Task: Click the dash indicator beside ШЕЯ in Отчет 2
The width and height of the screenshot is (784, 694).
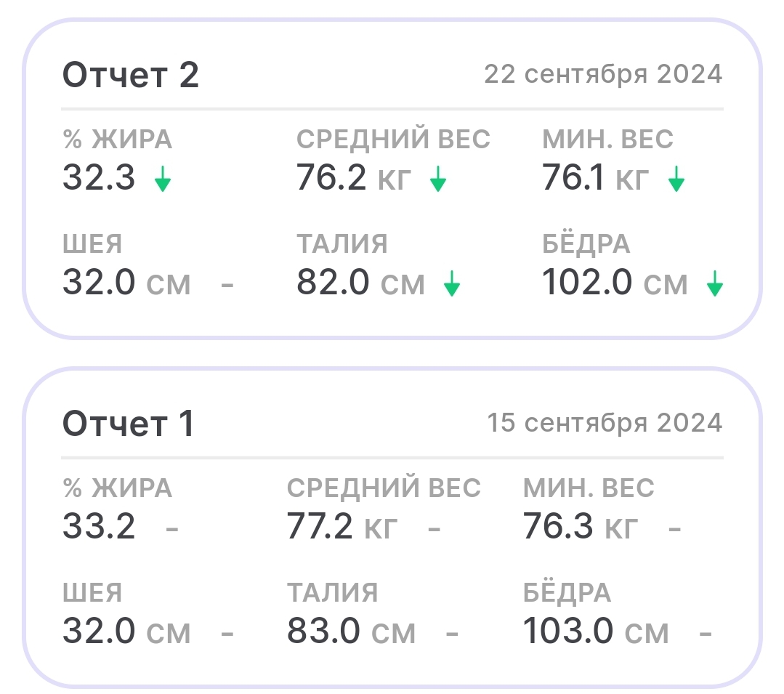Action: click(227, 284)
